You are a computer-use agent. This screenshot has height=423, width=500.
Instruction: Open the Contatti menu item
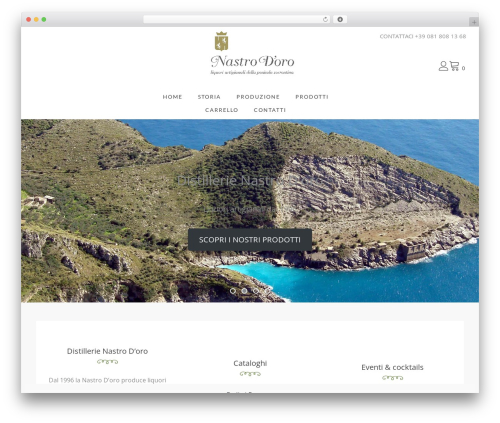270,110
